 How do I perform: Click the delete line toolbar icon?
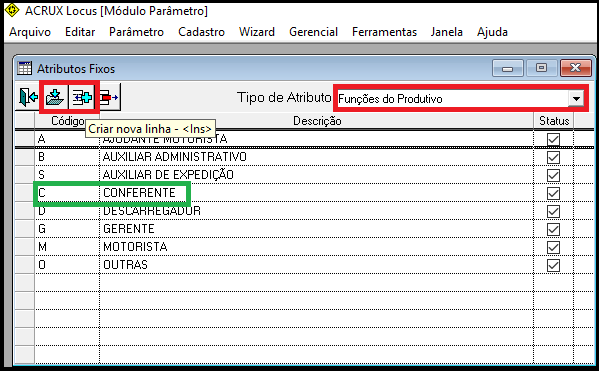pos(109,97)
